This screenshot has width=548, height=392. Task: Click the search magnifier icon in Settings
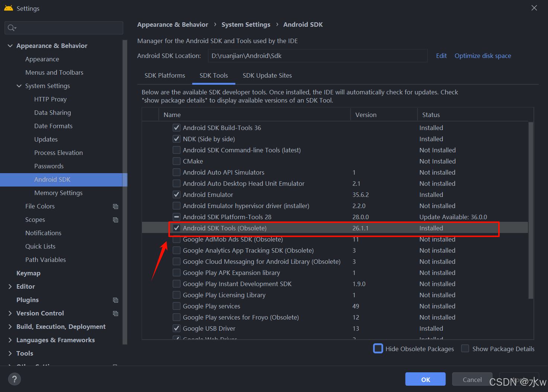pos(12,28)
